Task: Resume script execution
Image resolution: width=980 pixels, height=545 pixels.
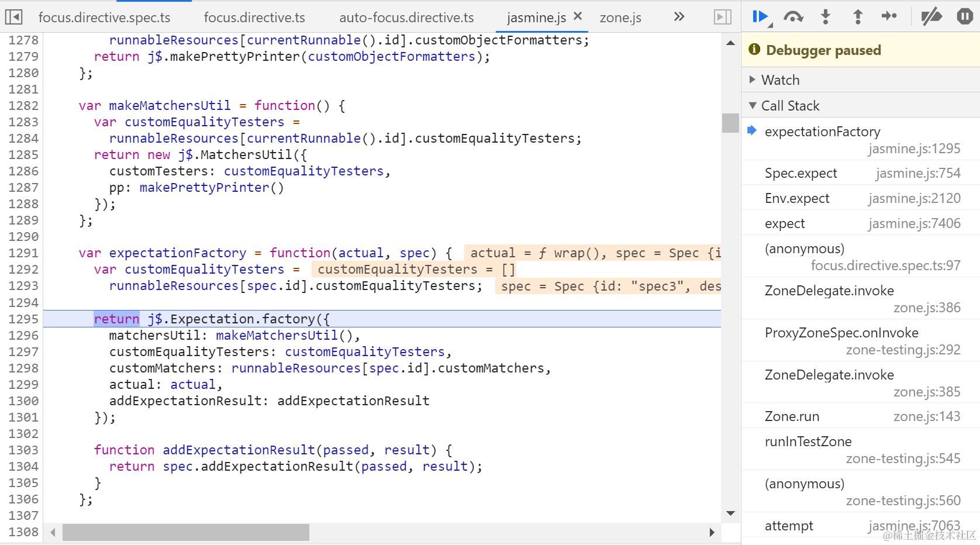Action: [x=761, y=17]
